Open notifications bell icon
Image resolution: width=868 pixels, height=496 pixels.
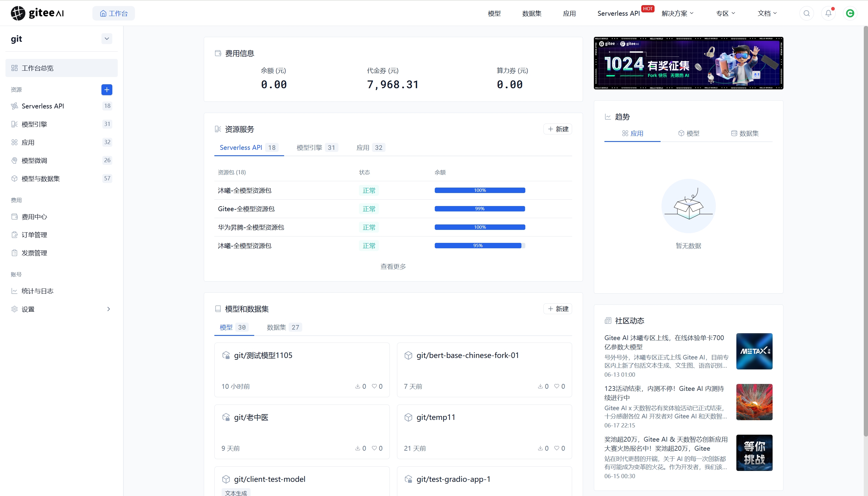coord(828,13)
